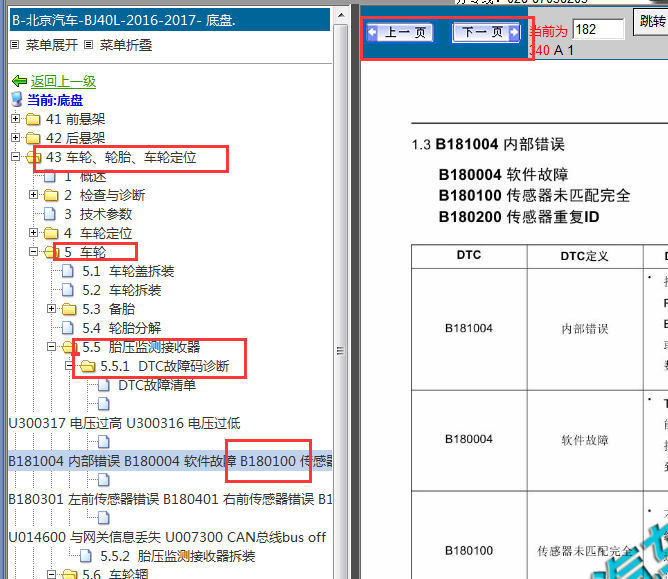Click 返回上一级 link

point(63,81)
